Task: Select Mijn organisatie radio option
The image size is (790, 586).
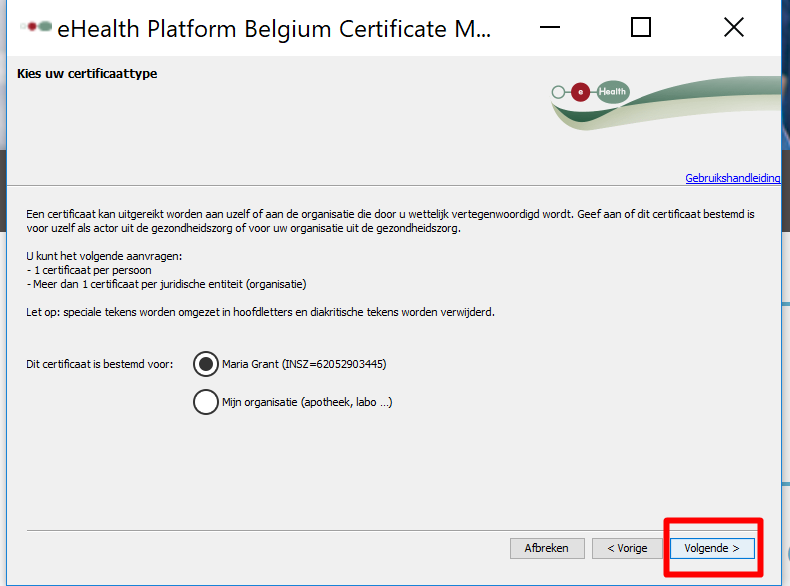Action: point(206,402)
